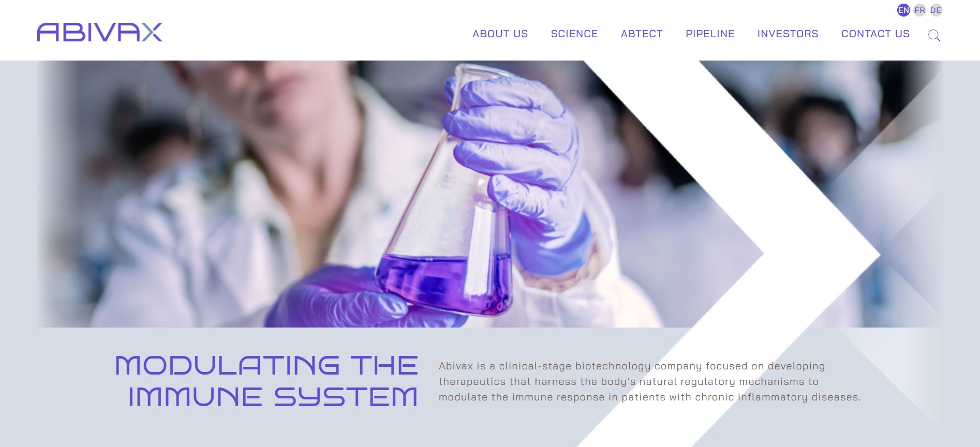
Task: Click the Modulating the Immune System heading
Action: [266, 381]
